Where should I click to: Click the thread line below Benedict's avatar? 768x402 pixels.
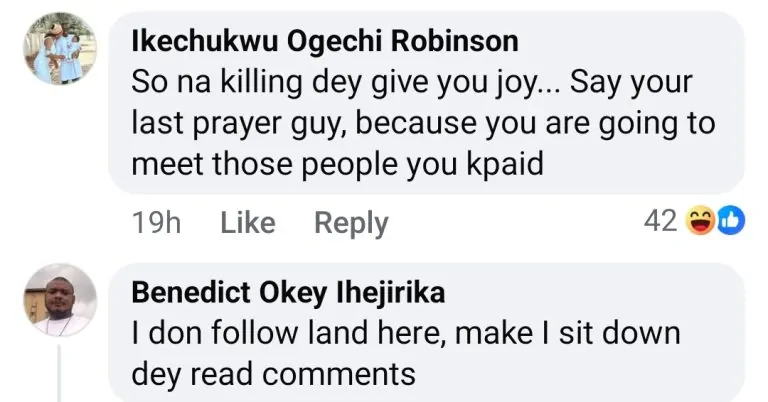click(x=59, y=370)
